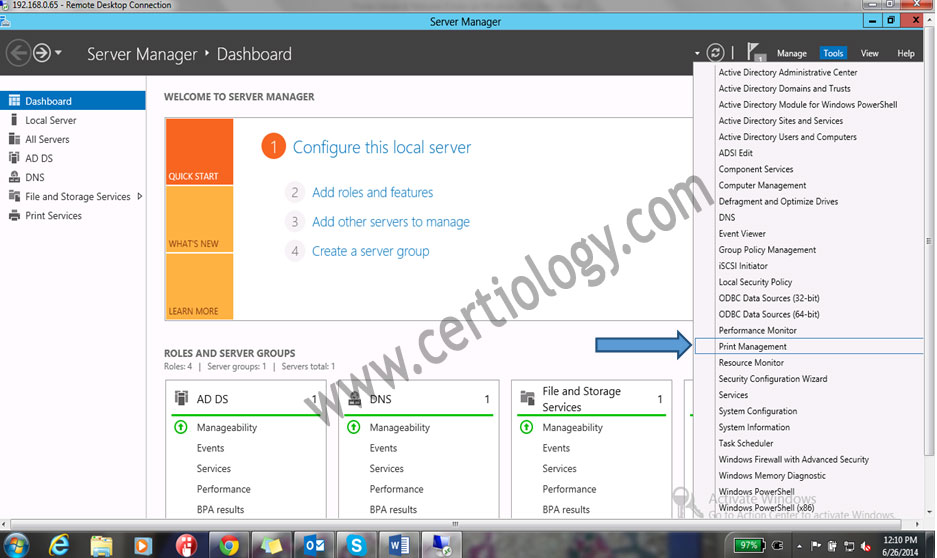Expand File and Storage Services arrow
Image resolution: width=937 pixels, height=558 pixels.
click(139, 196)
